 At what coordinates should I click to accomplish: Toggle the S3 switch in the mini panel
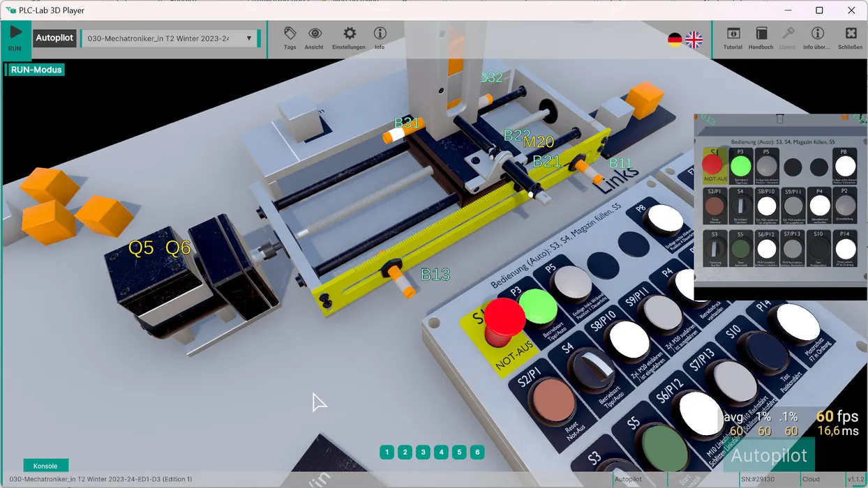point(714,248)
